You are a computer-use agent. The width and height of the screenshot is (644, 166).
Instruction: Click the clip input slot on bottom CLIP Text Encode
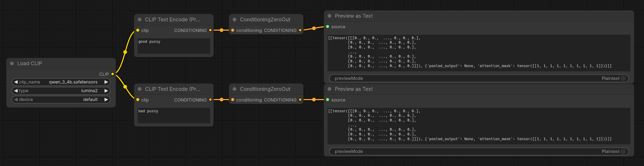coord(138,100)
